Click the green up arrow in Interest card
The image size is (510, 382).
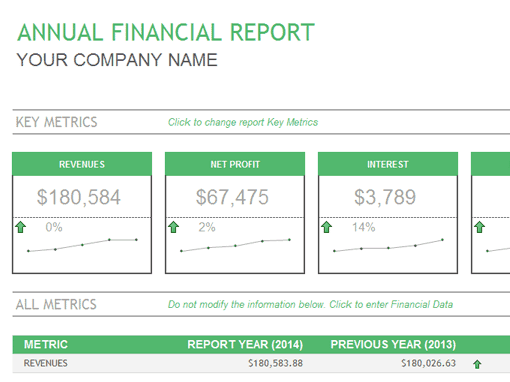point(326,227)
